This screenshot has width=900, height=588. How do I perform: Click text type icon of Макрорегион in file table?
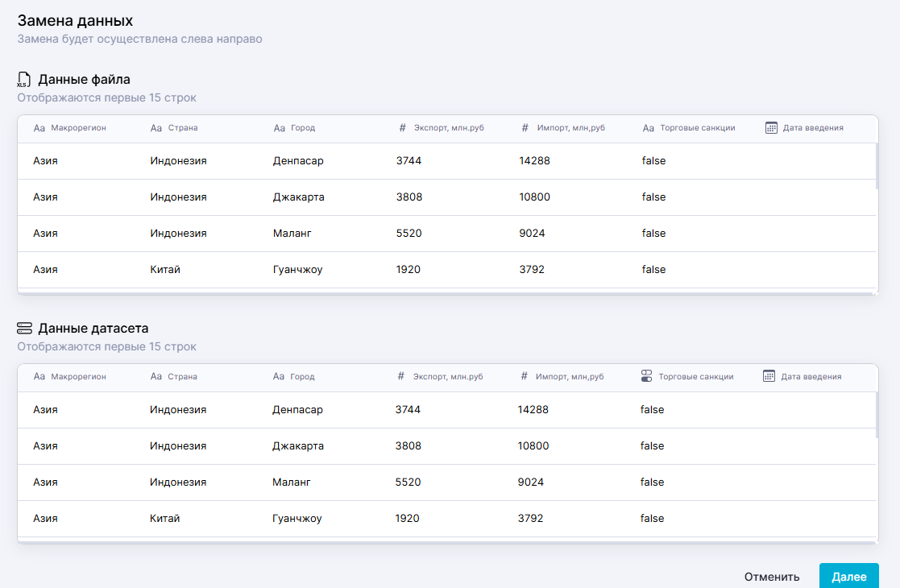coord(39,128)
